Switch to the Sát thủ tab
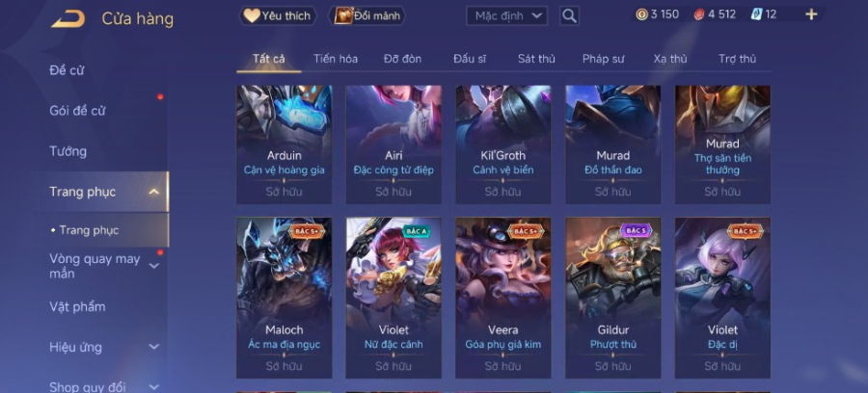This screenshot has width=868, height=393. click(x=536, y=59)
